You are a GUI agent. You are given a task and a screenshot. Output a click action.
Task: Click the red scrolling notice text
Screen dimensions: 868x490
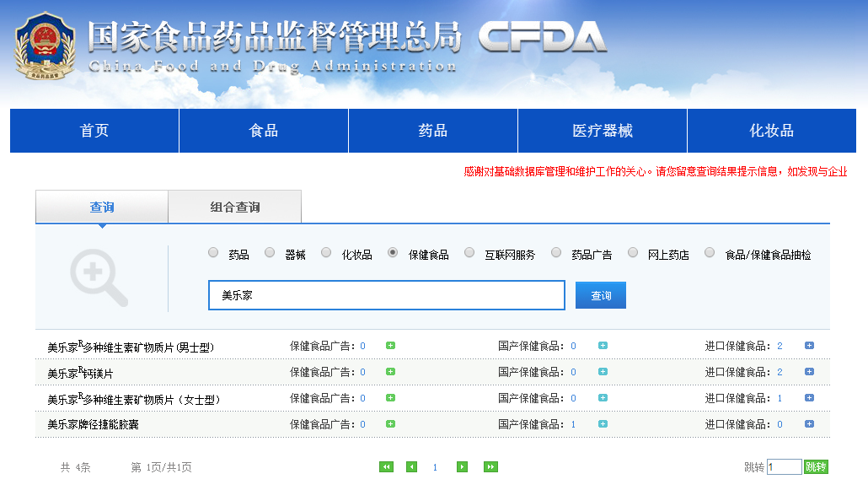656,172
